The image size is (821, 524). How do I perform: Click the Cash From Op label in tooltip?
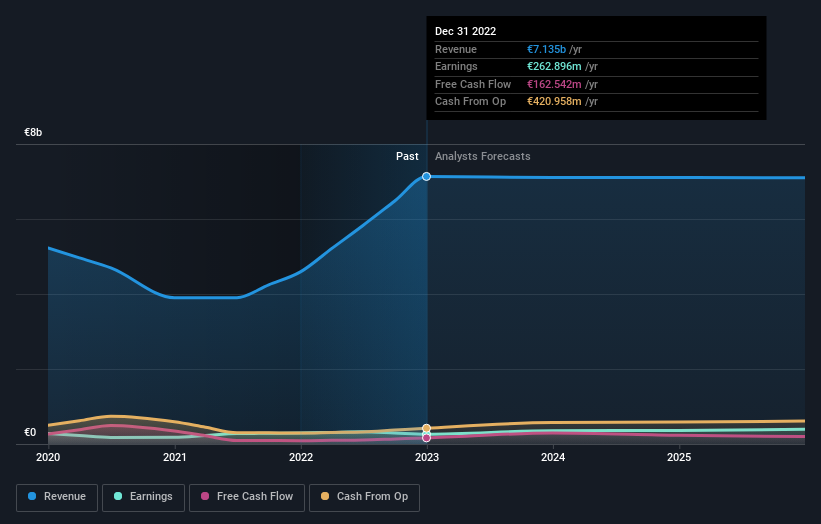coord(470,102)
